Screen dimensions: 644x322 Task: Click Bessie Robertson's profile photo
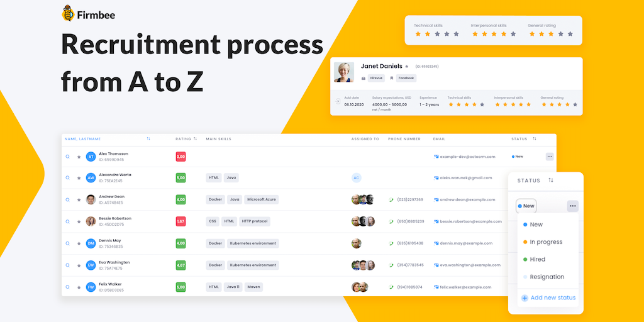coord(91,221)
